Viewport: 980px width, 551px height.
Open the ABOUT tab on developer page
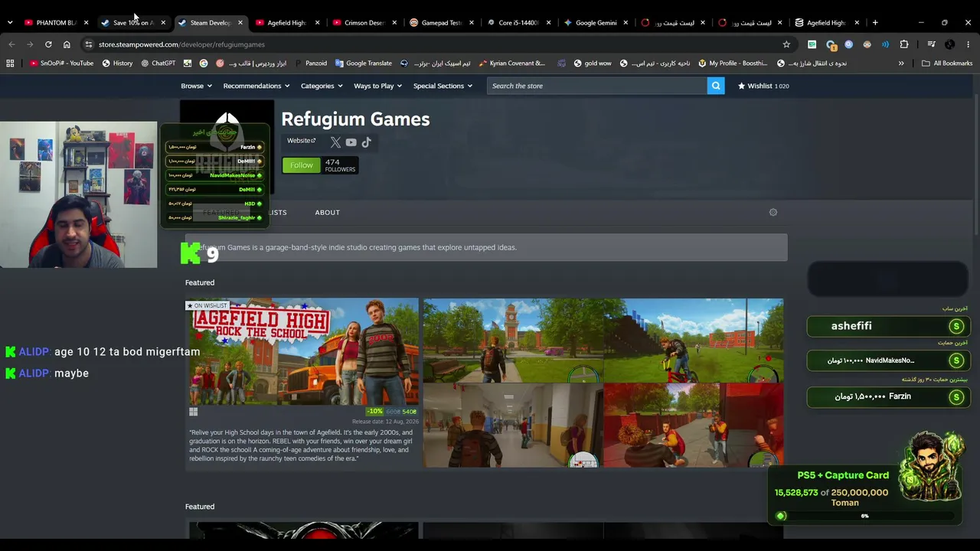click(327, 212)
